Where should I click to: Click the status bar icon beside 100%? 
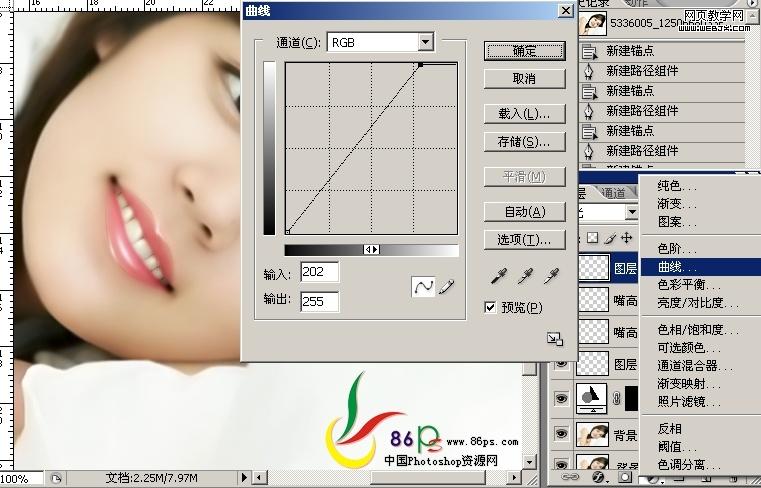[56, 478]
